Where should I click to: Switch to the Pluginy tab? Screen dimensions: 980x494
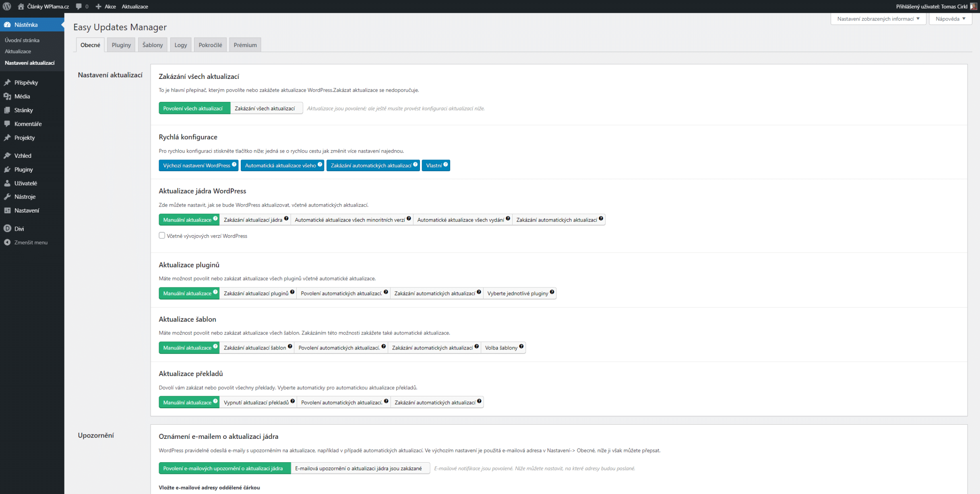121,45
